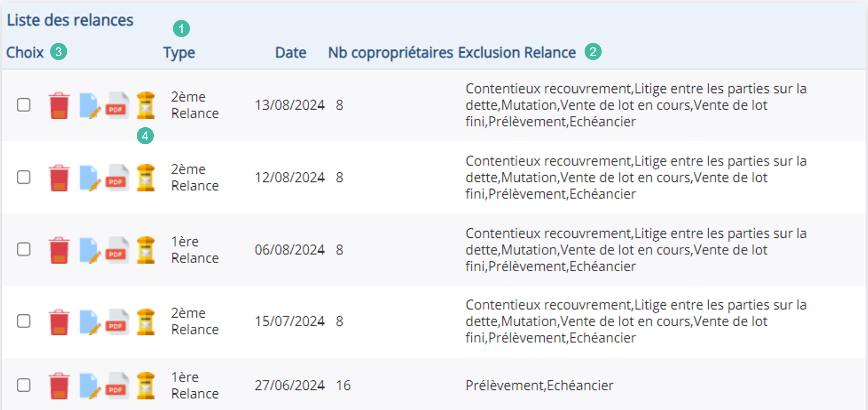Delete the 27/06/2024 relance entry
The height and width of the screenshot is (410, 868).
pyautogui.click(x=59, y=386)
